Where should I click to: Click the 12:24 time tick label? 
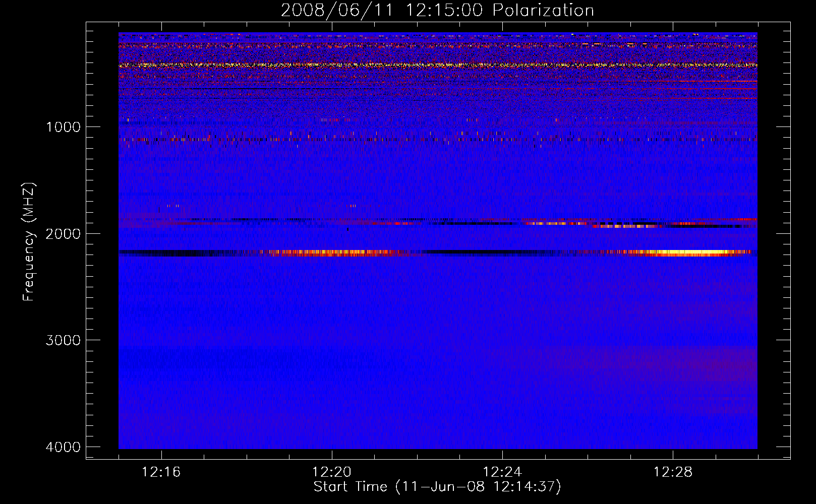502,472
